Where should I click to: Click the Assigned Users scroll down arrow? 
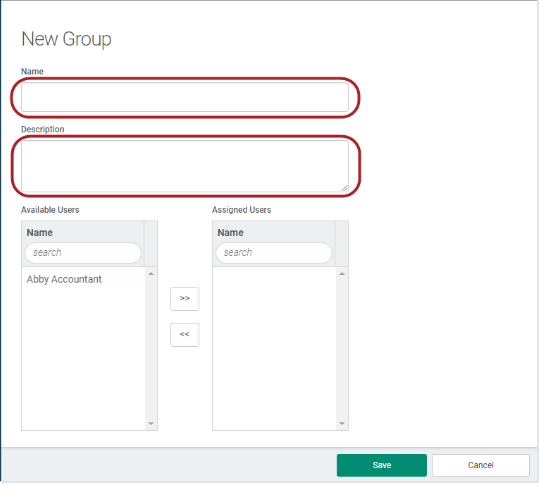(342, 424)
